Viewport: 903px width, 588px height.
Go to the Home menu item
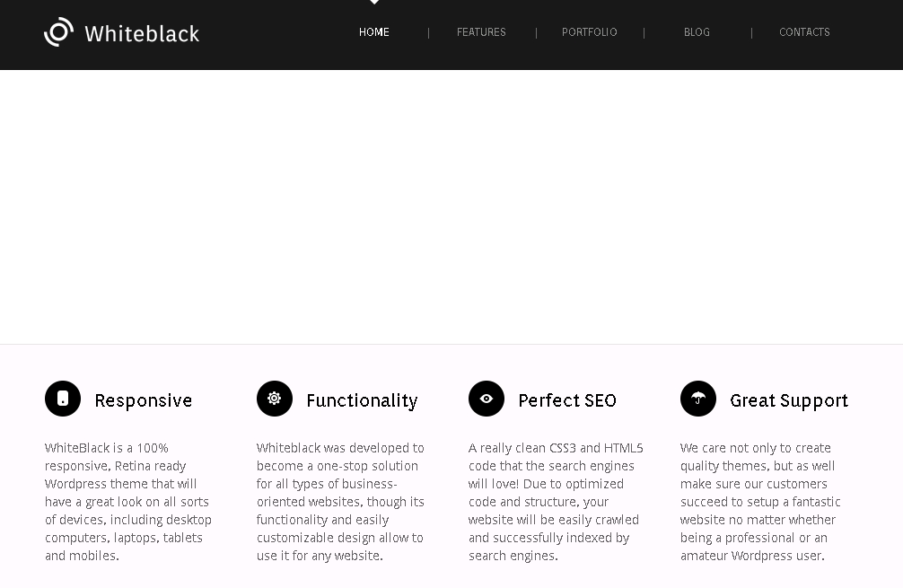click(374, 32)
